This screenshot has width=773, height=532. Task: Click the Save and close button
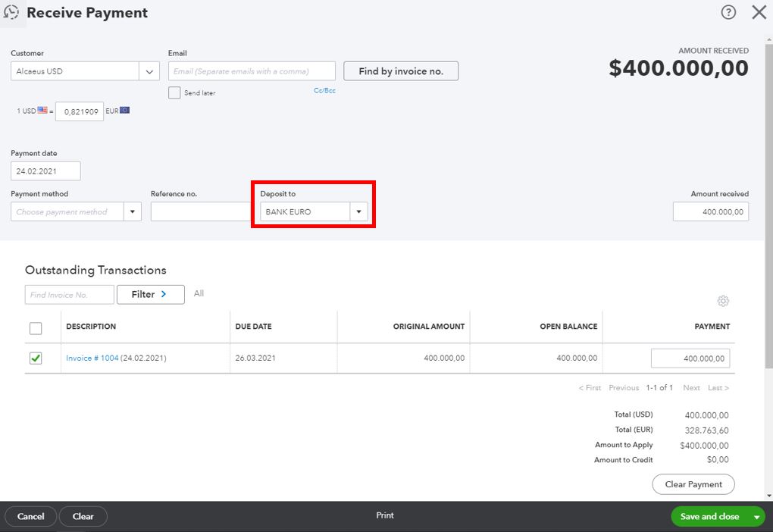click(709, 517)
